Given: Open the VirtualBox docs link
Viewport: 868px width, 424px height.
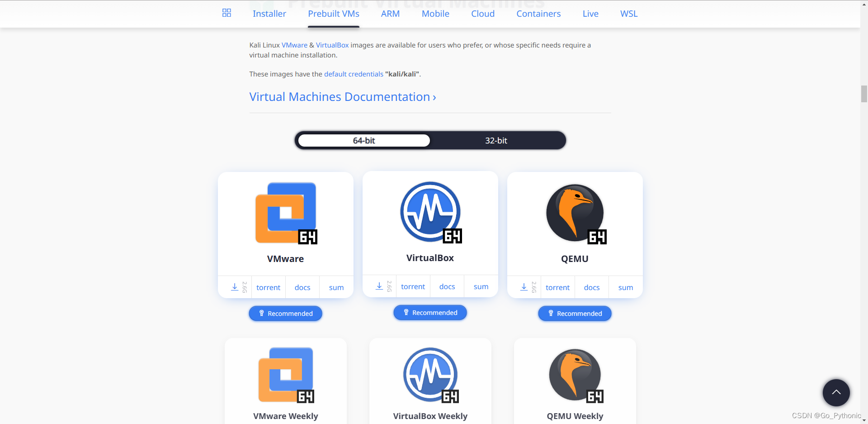Looking at the screenshot, I should click(x=447, y=286).
